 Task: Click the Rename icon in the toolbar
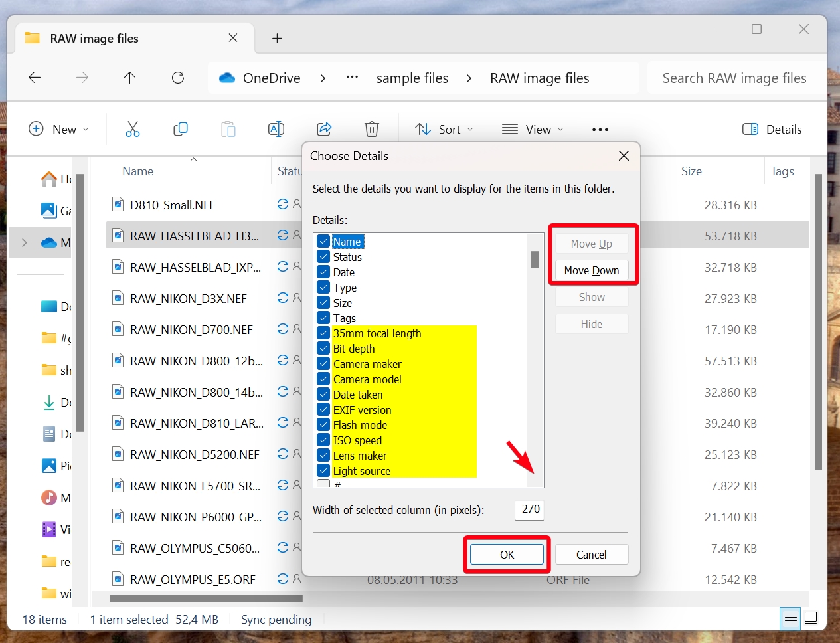click(276, 128)
